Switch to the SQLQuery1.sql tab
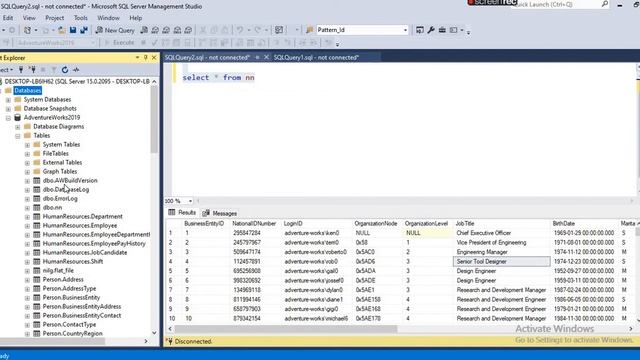The image size is (640, 360). pos(316,58)
